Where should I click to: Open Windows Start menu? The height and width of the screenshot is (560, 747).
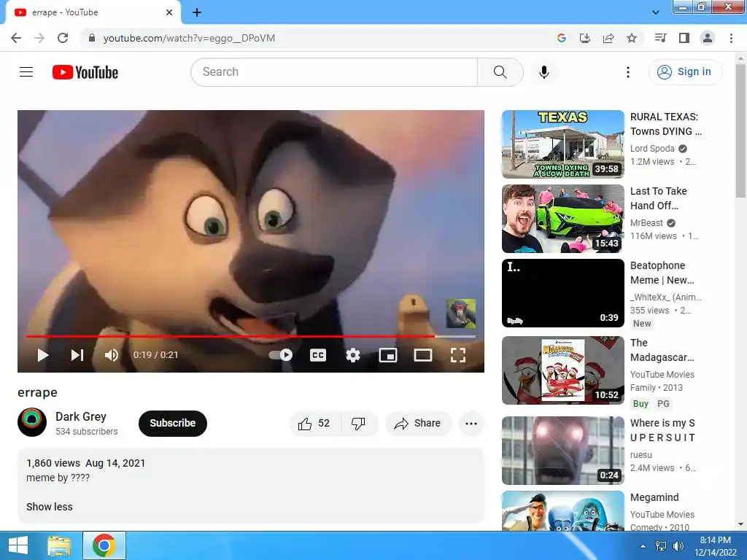[18, 545]
